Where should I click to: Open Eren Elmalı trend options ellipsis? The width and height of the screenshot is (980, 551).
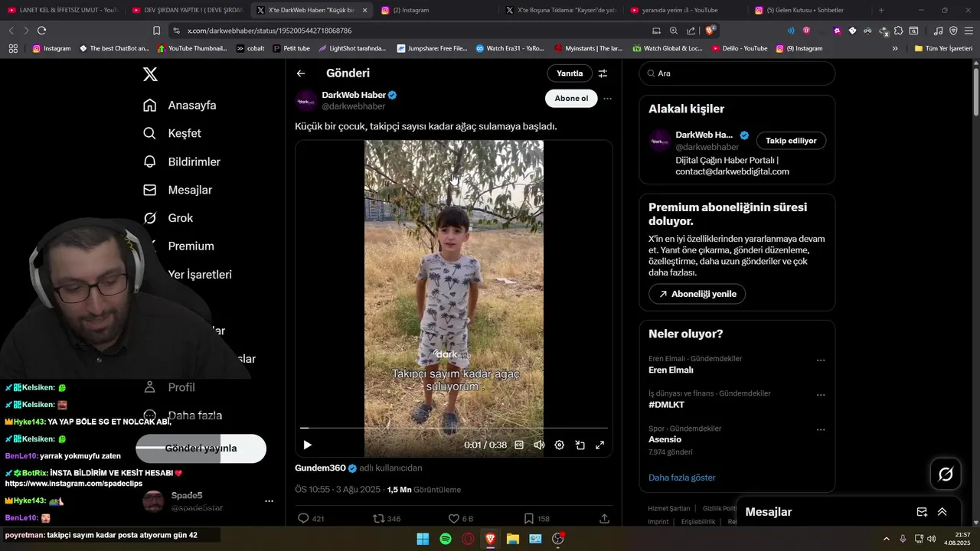click(821, 360)
